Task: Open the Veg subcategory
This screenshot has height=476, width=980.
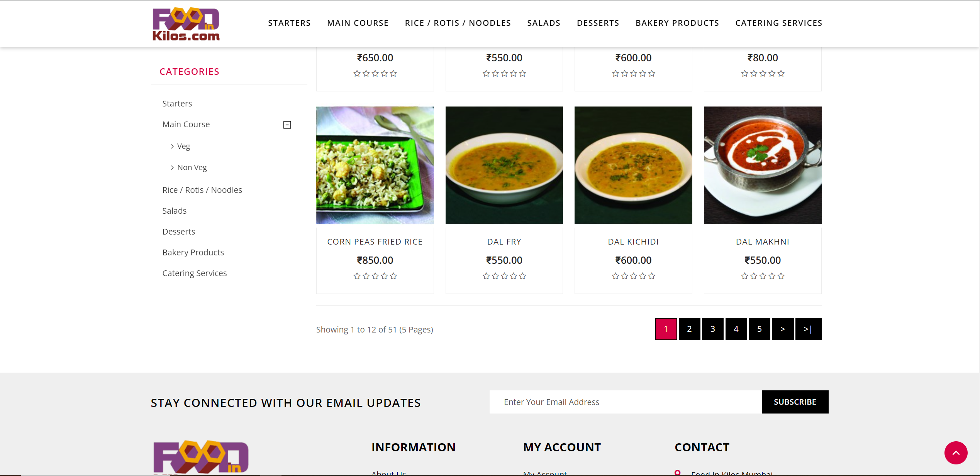Action: pos(183,147)
